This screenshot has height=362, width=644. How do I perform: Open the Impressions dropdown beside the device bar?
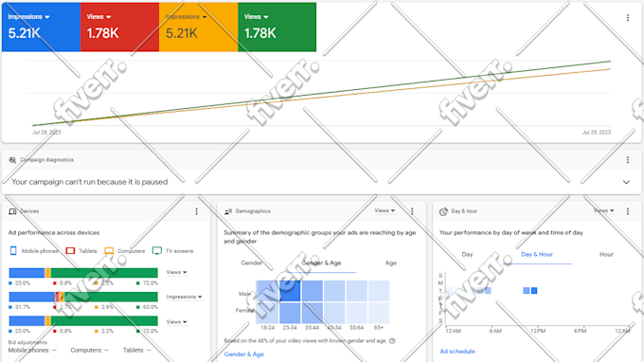pos(184,297)
